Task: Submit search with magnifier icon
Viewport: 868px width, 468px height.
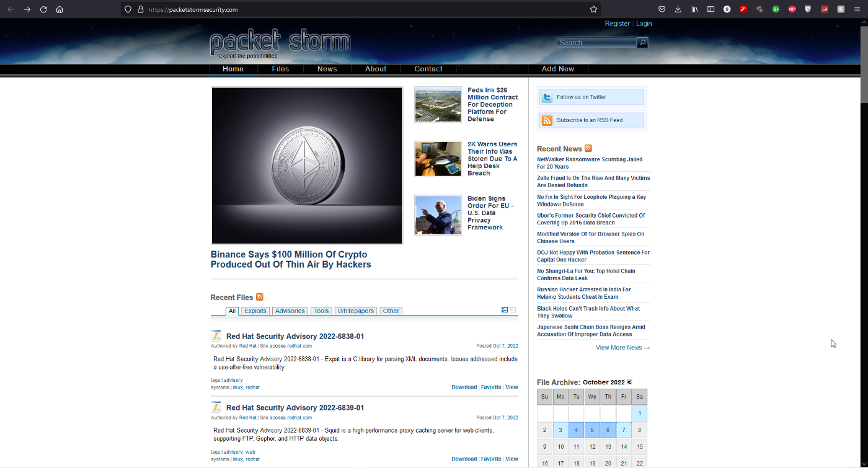Action: click(642, 43)
